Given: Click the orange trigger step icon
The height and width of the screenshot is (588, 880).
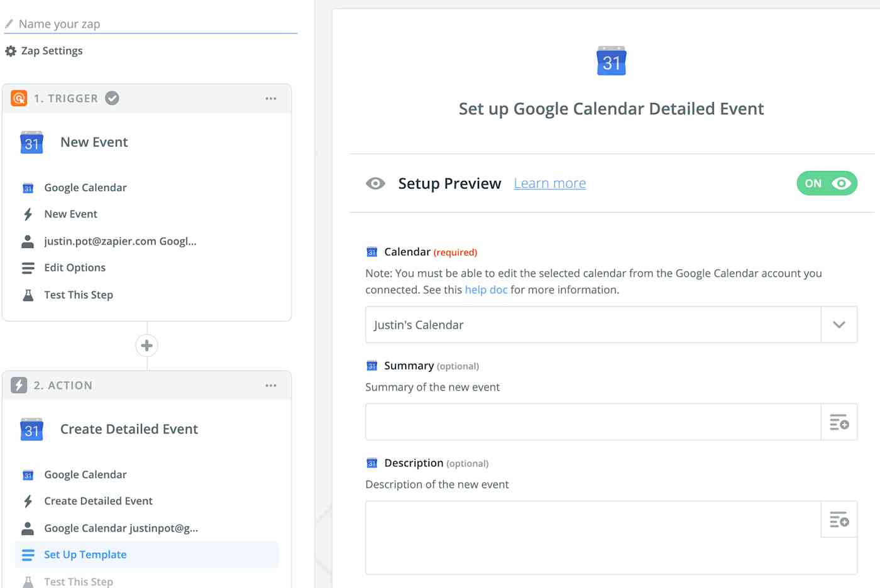Looking at the screenshot, I should point(19,99).
